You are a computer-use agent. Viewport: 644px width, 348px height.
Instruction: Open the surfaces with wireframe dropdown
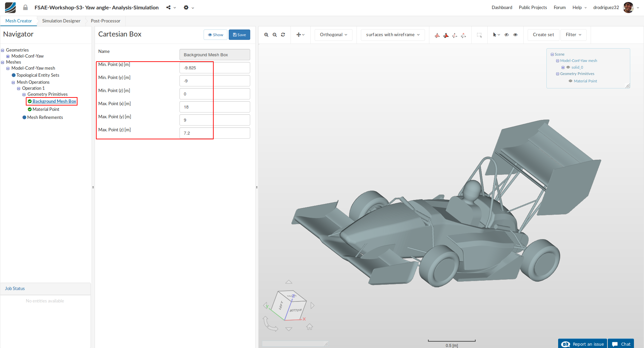(393, 35)
